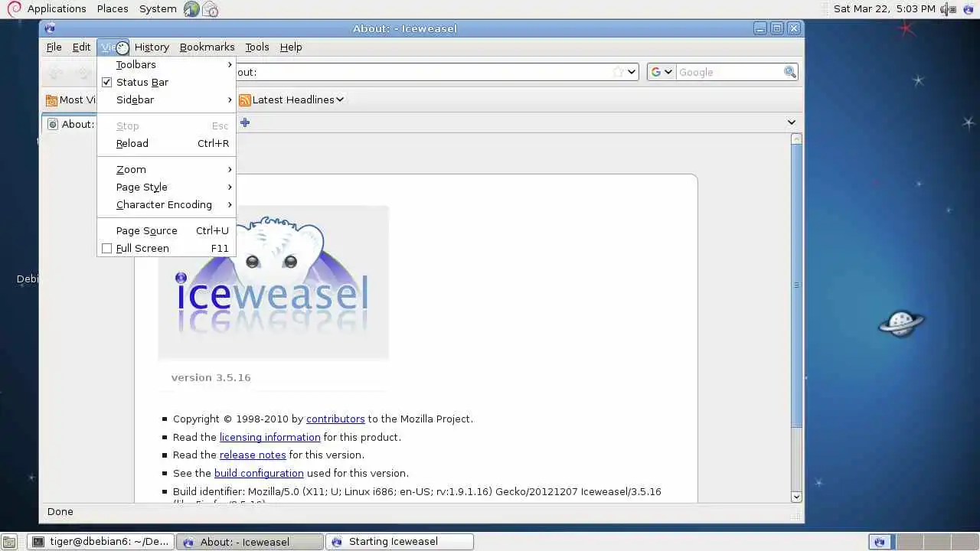Viewport: 980px width, 551px height.
Task: Open a new tab with the plus icon
Action: [x=245, y=122]
